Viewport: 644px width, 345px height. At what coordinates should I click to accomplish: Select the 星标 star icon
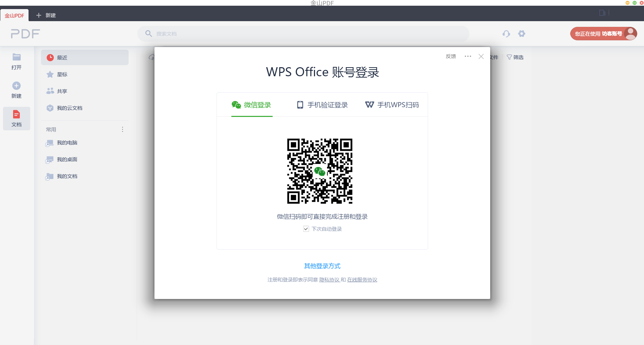[50, 74]
